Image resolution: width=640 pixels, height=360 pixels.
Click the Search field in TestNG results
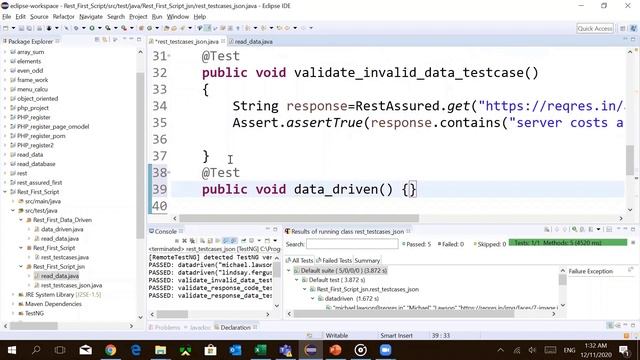pyautogui.click(x=352, y=244)
